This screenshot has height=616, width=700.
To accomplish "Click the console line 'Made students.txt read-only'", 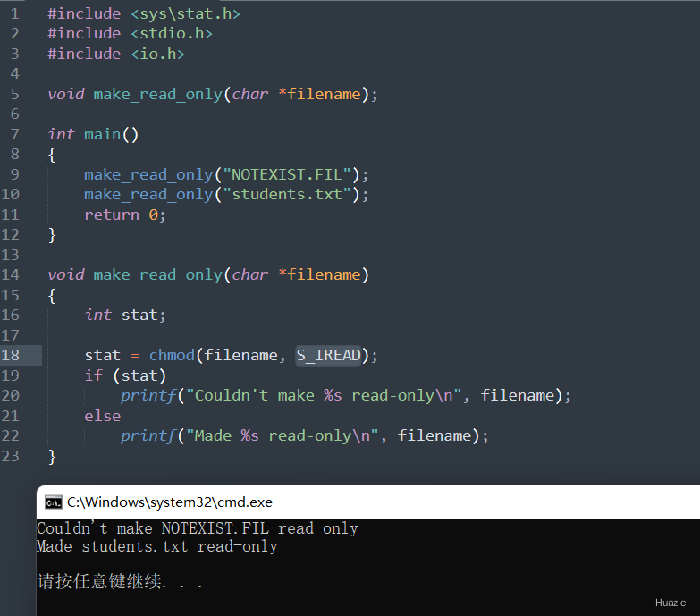I will point(157,547).
